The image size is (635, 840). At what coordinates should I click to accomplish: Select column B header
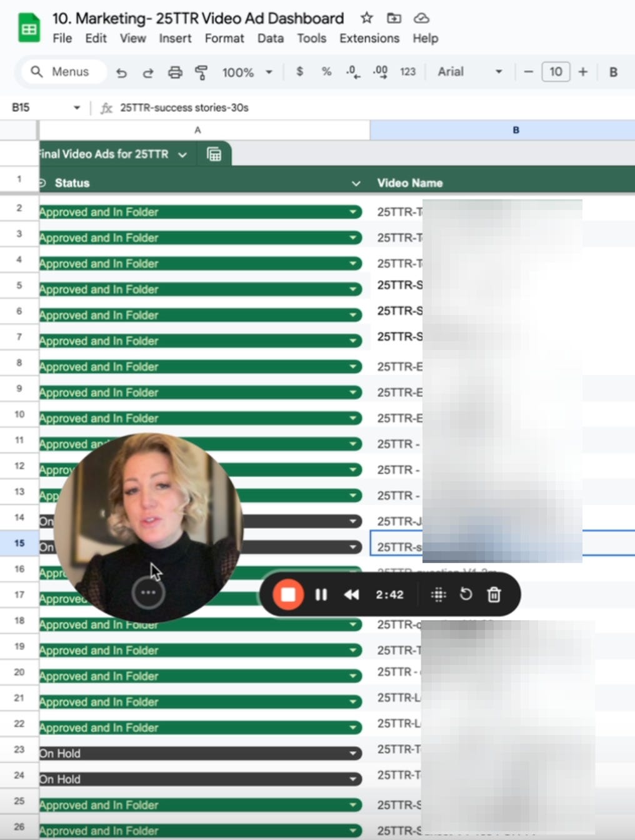point(502,130)
